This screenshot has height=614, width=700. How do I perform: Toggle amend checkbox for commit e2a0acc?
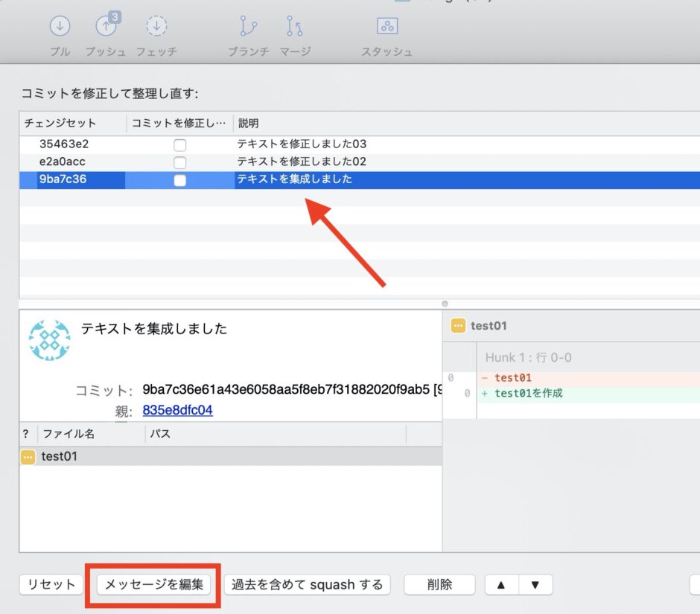pyautogui.click(x=180, y=162)
